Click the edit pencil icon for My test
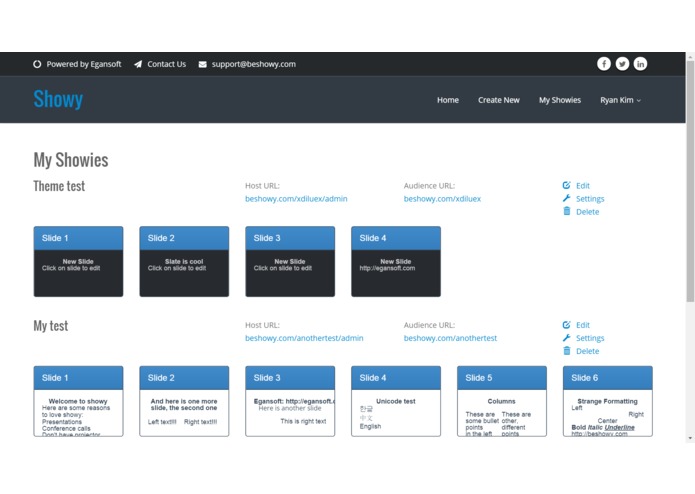Viewport: 695px width, 494px height. tap(566, 325)
